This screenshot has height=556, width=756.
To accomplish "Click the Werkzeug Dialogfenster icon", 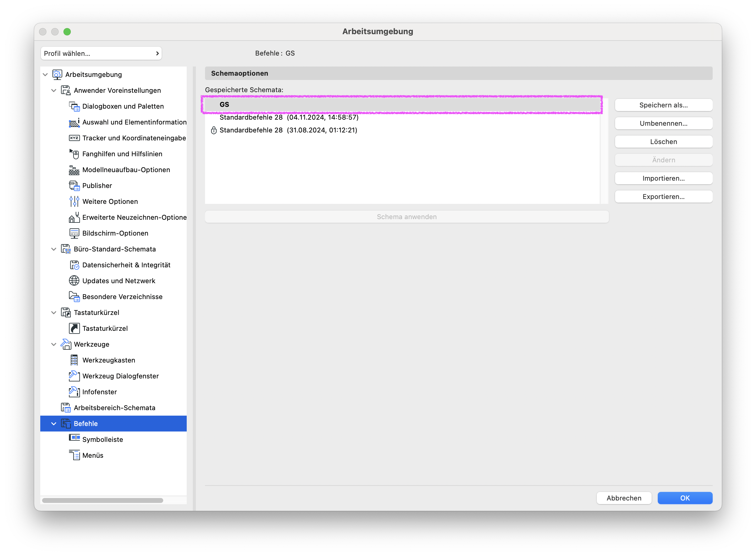I will (x=74, y=376).
